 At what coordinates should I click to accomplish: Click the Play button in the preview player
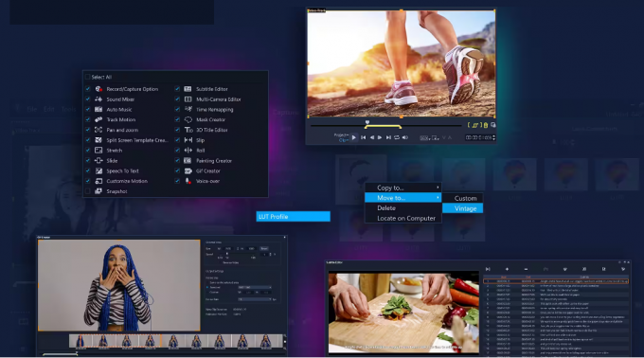click(x=353, y=137)
